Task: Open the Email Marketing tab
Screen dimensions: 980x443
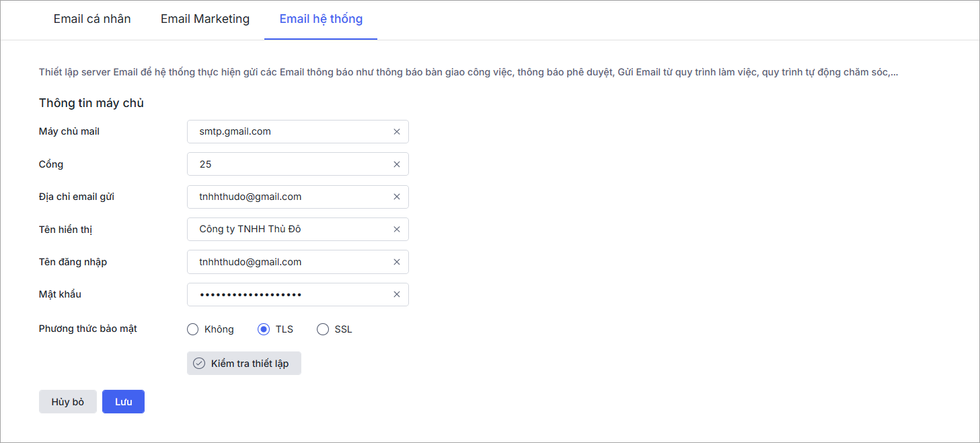Action: pos(205,19)
